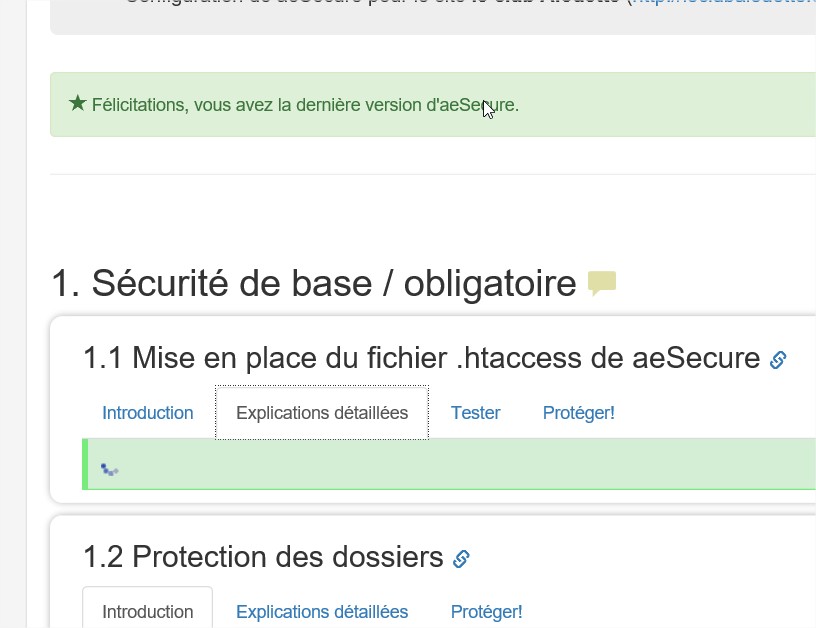Switch to the Tester tab

click(x=476, y=413)
